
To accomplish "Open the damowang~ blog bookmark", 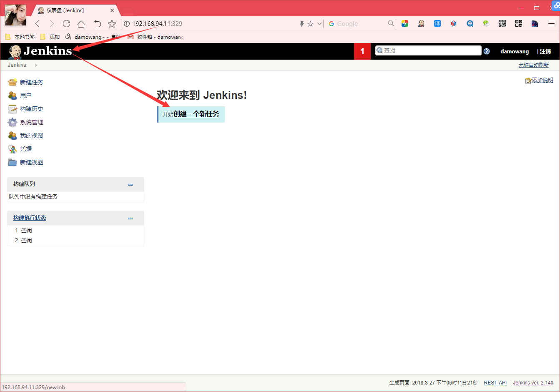I will tap(93, 37).
